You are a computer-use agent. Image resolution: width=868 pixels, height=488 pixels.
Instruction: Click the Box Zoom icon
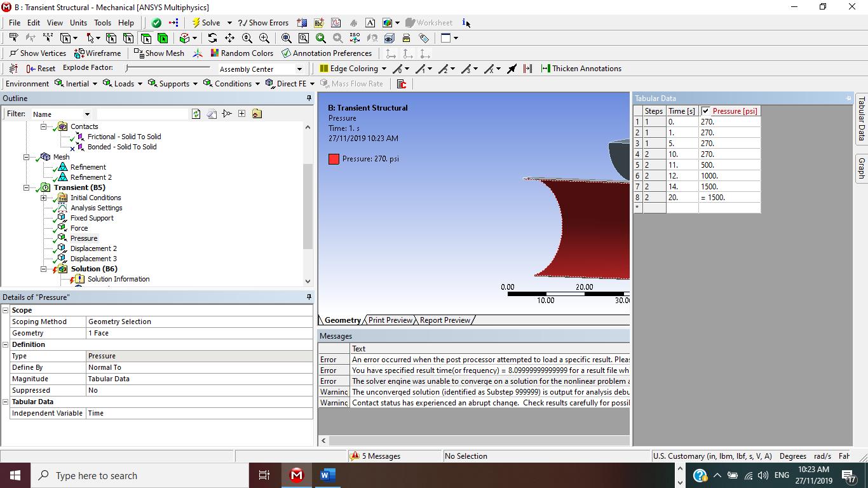pyautogui.click(x=304, y=38)
